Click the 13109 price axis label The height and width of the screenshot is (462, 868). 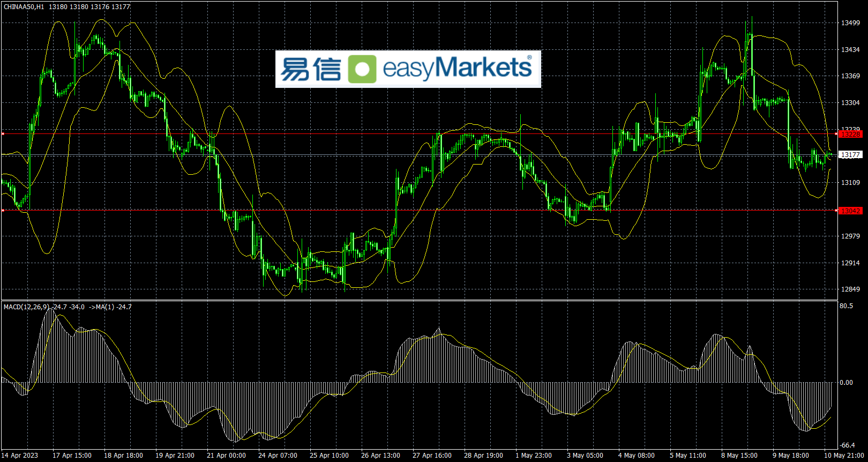point(850,183)
